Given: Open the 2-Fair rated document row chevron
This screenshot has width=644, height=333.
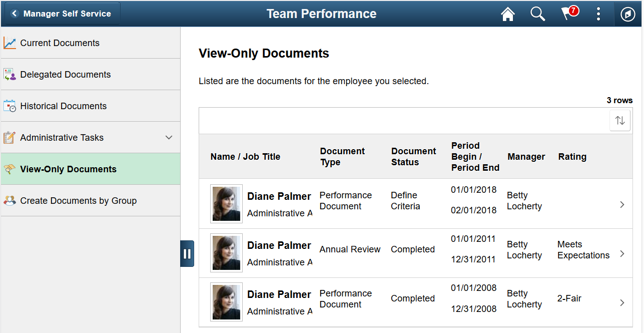Looking at the screenshot, I should pos(622,302).
